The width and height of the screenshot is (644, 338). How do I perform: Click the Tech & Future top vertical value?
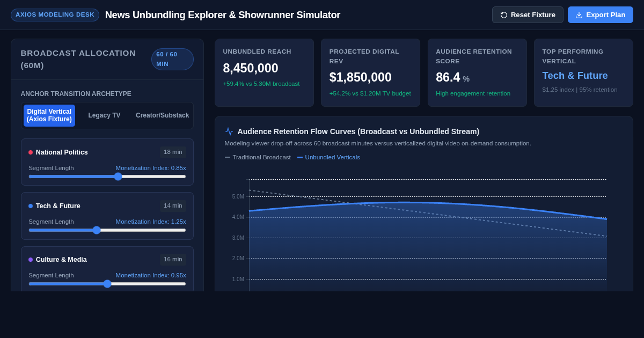point(575,76)
